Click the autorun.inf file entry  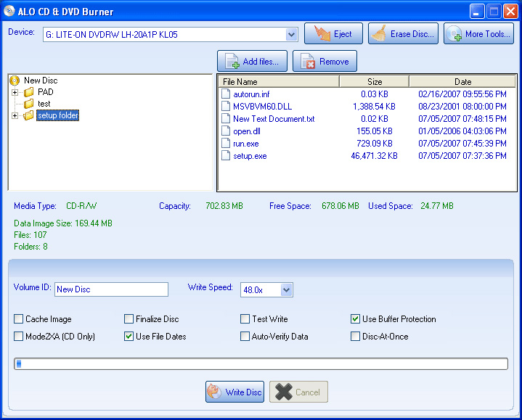(251, 94)
